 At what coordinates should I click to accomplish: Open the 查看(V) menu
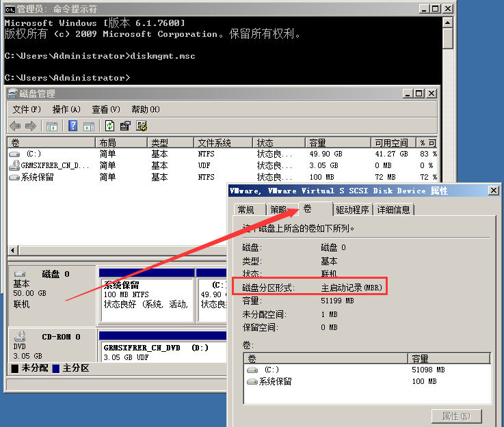(x=106, y=109)
